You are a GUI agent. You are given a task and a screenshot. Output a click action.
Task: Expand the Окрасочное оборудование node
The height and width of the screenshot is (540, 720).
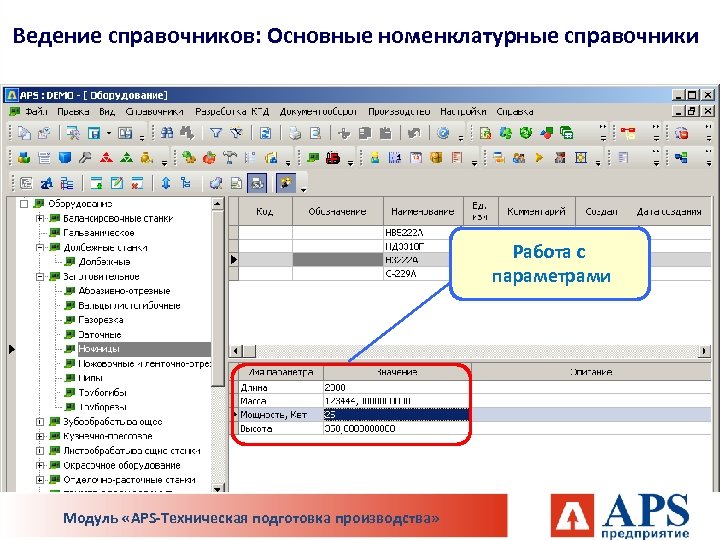(40, 465)
